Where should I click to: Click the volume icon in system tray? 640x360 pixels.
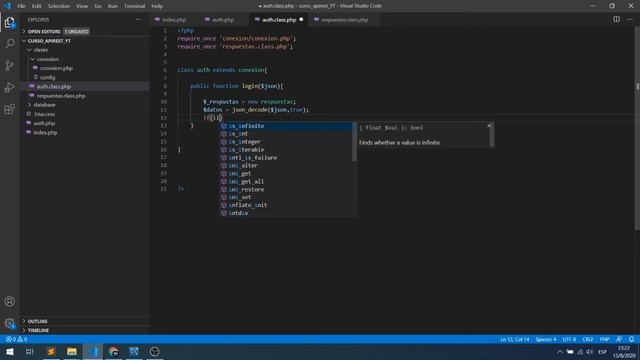click(x=589, y=352)
